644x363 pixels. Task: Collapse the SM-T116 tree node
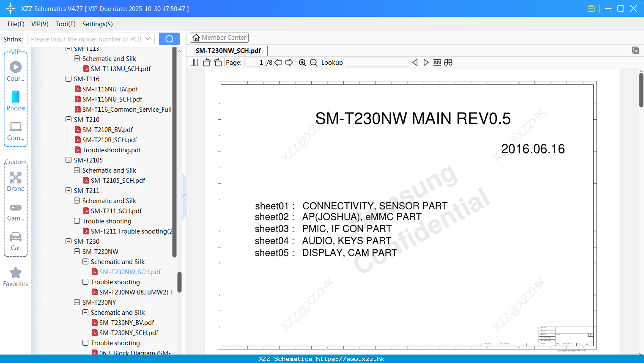point(69,79)
